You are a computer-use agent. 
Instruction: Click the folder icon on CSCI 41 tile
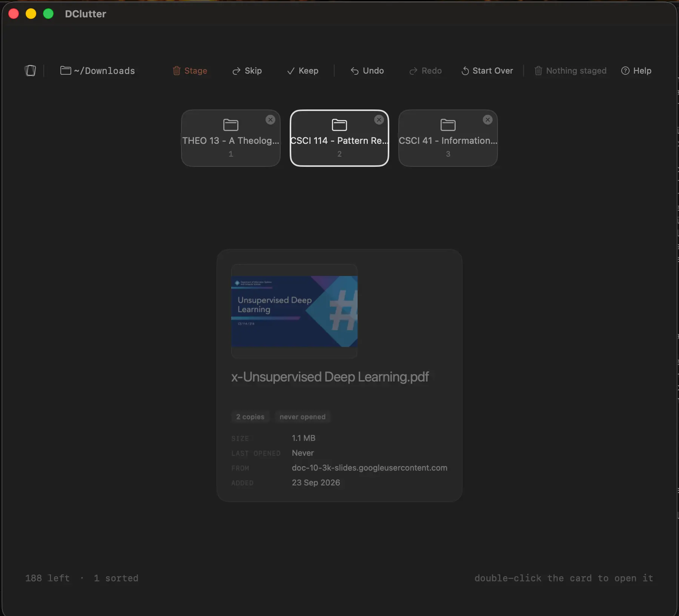[x=448, y=125]
